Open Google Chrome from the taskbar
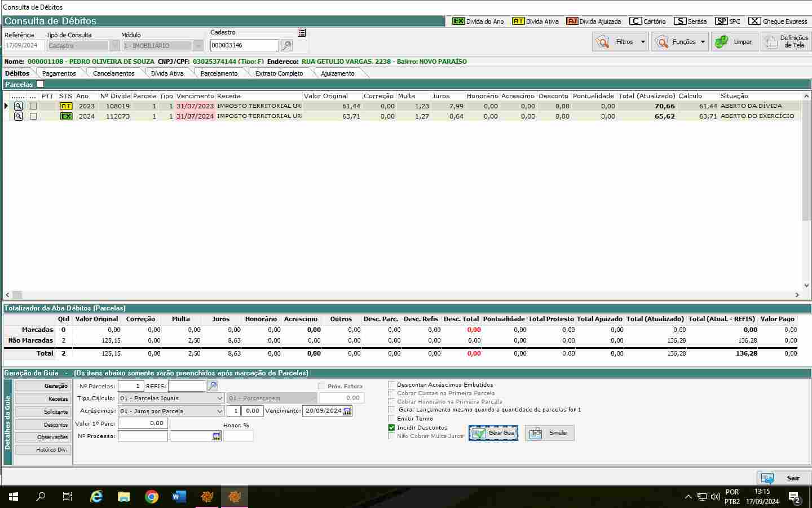This screenshot has height=508, width=812. coord(151,497)
